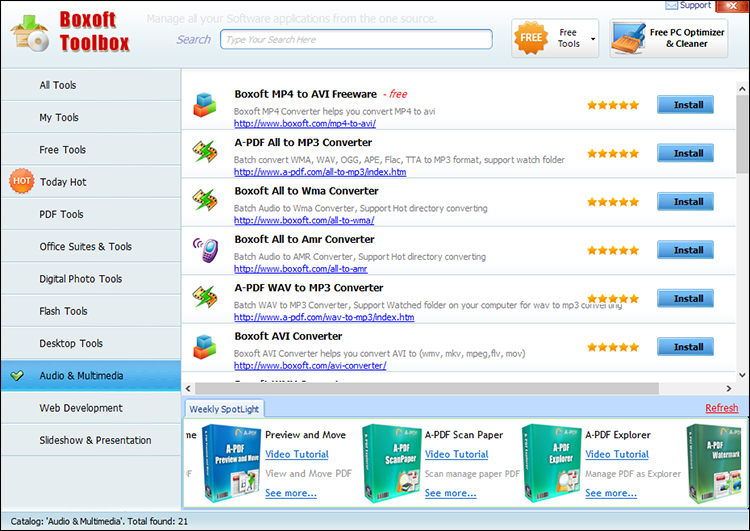Open the Web Development category
Viewport: 750px width, 531px height.
coord(91,408)
